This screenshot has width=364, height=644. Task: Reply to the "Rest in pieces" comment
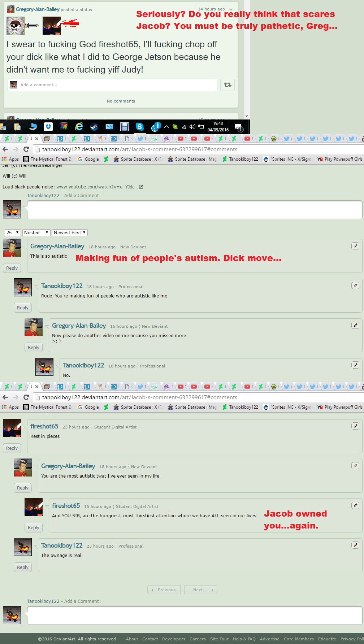12,448
